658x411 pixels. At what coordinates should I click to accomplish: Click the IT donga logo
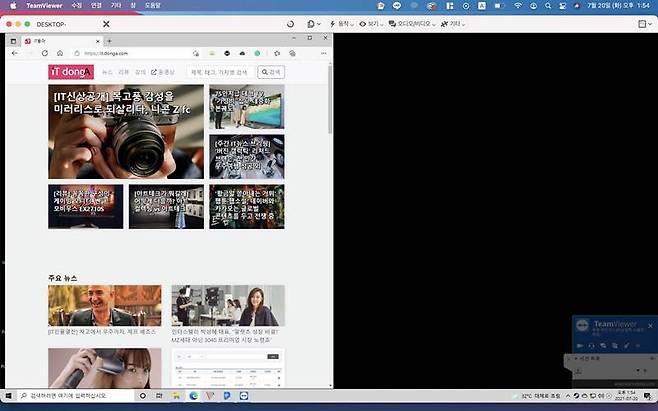pyautogui.click(x=71, y=72)
